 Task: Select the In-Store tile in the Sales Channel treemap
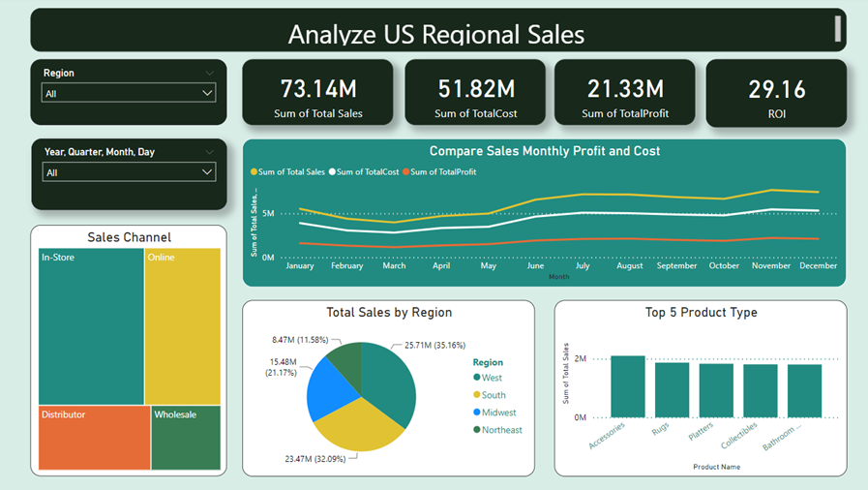91,326
